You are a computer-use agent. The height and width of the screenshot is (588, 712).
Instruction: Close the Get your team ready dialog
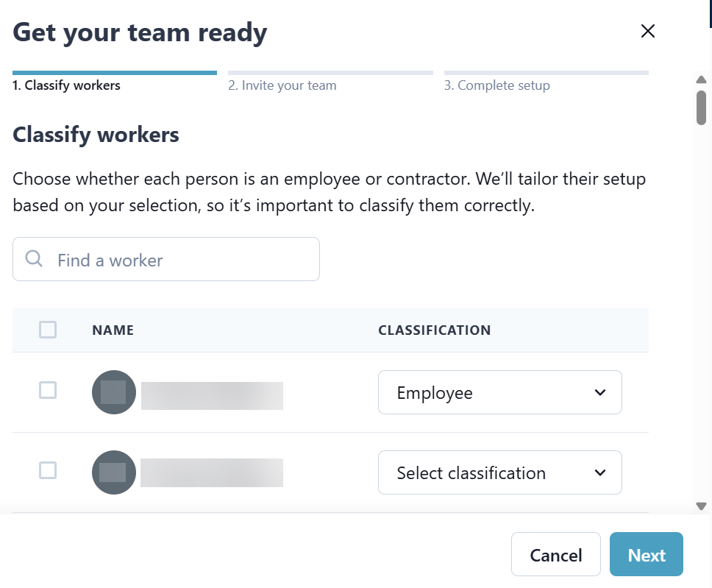(x=647, y=31)
